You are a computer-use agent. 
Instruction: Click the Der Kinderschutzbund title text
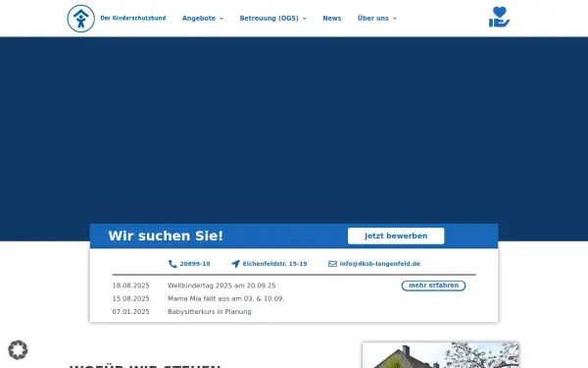[133, 18]
